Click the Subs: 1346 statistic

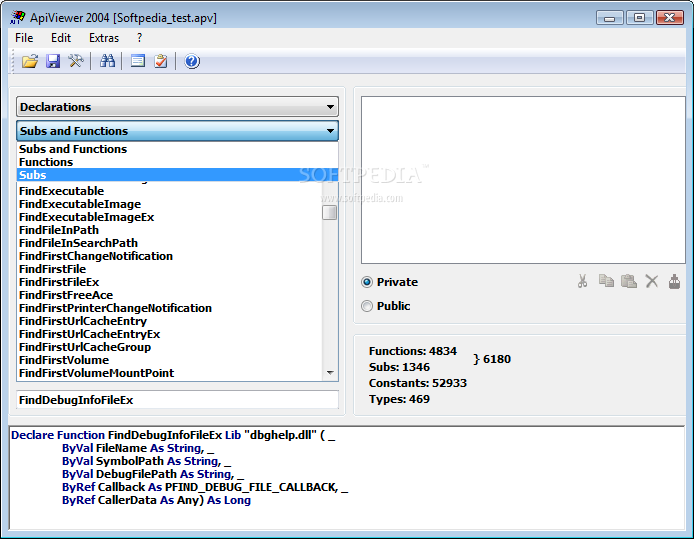(x=399, y=367)
